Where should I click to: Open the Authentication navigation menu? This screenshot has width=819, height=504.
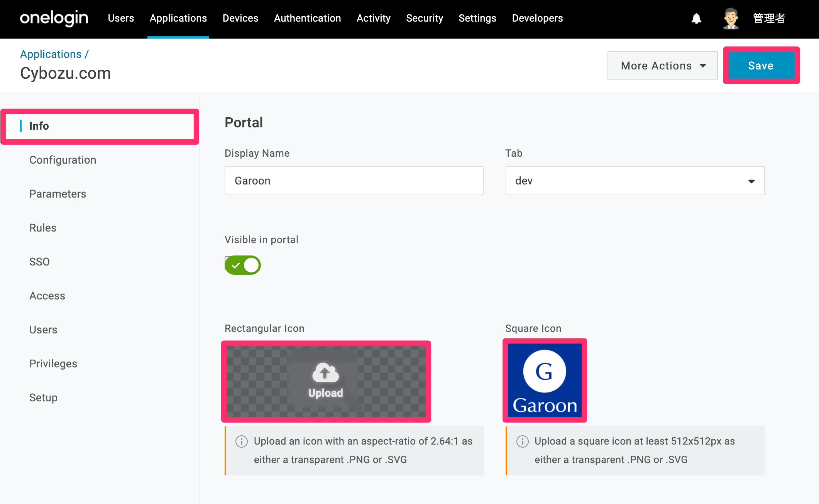(308, 18)
